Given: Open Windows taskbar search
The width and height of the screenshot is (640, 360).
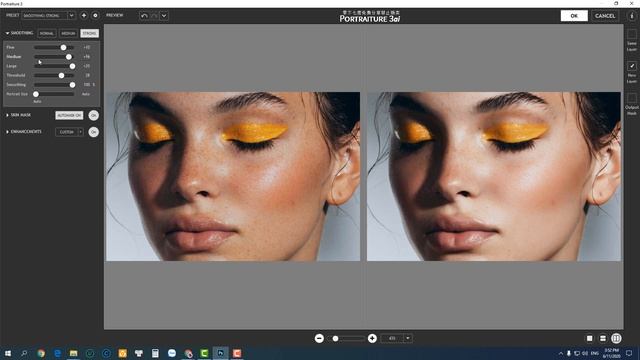Looking at the screenshot, I should coord(24,353).
